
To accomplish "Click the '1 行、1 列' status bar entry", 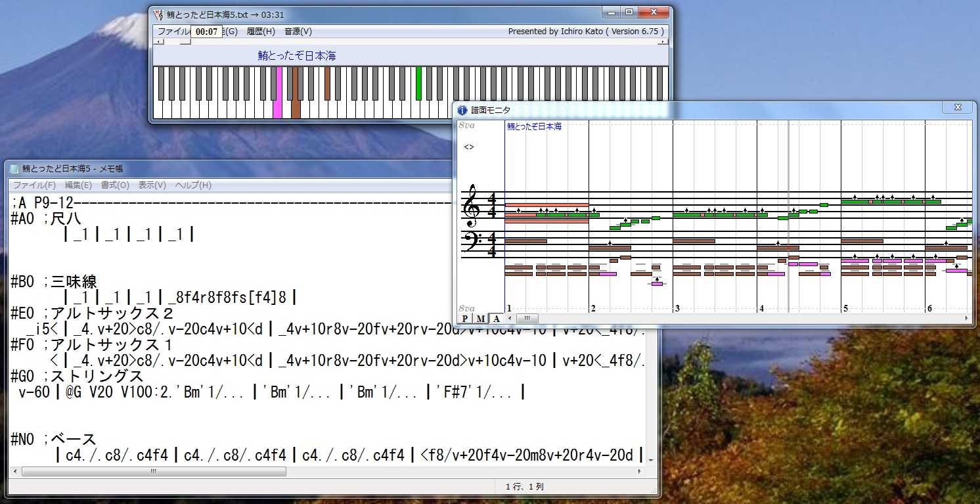I will (525, 487).
